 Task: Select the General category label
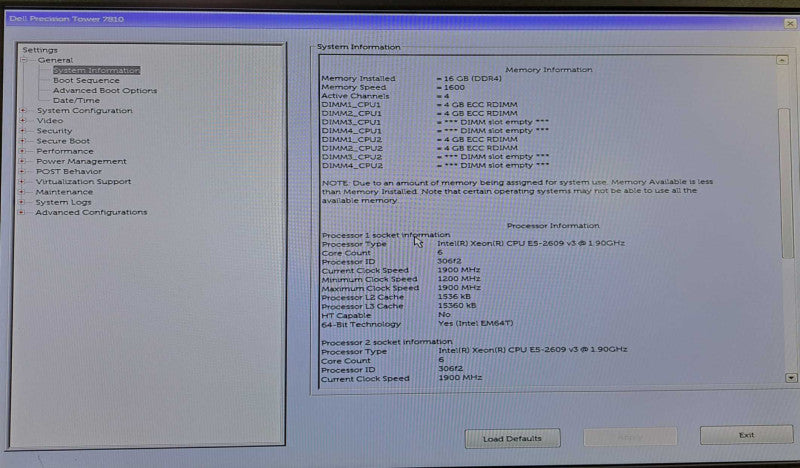(55, 60)
